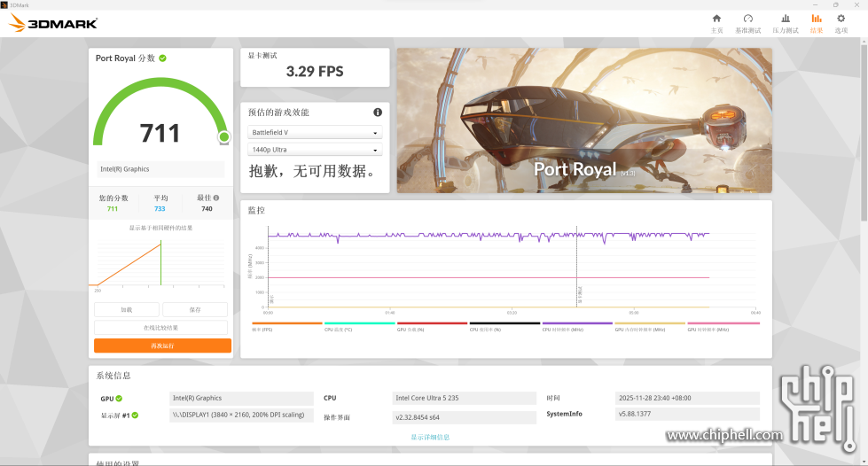The height and width of the screenshot is (466, 868).
Task: Open the Options (选项) gear icon
Action: click(x=841, y=23)
